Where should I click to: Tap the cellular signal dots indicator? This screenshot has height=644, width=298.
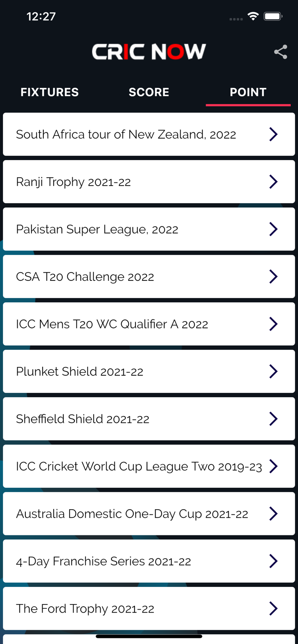tap(236, 18)
